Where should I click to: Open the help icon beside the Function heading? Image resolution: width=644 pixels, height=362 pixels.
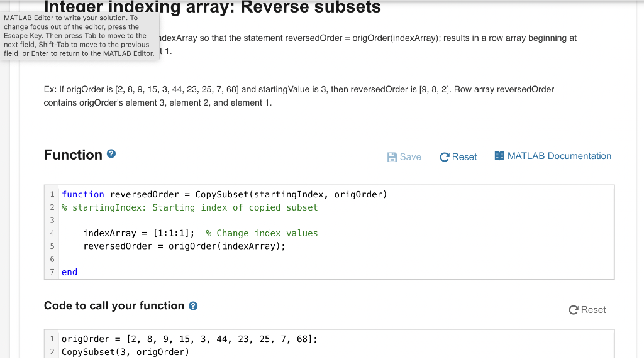(111, 154)
